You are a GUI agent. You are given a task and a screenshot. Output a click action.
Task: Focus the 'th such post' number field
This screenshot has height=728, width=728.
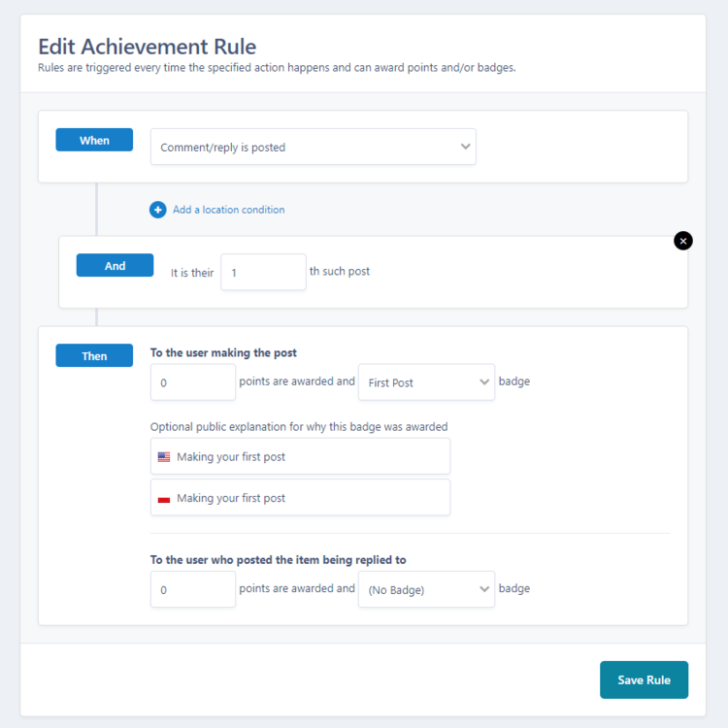263,272
